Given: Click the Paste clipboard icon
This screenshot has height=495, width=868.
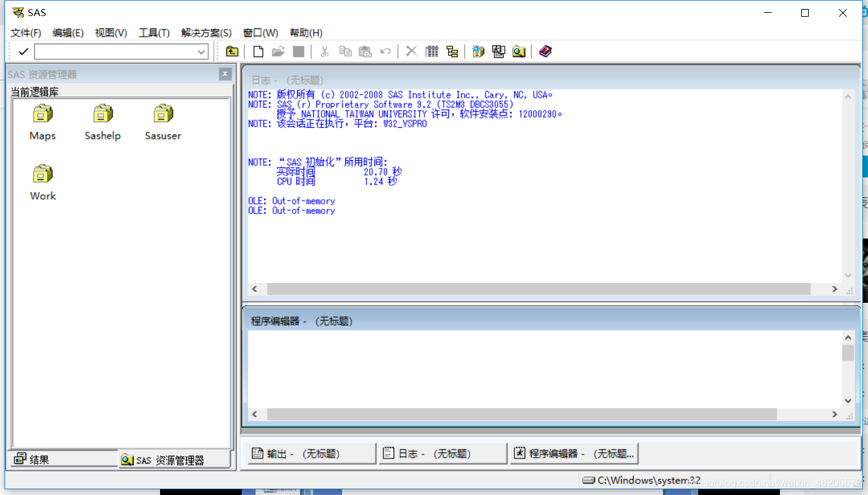Looking at the screenshot, I should pyautogui.click(x=365, y=51).
